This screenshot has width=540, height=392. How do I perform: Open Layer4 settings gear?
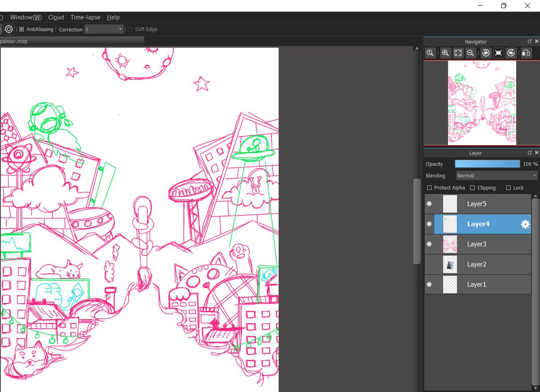525,224
